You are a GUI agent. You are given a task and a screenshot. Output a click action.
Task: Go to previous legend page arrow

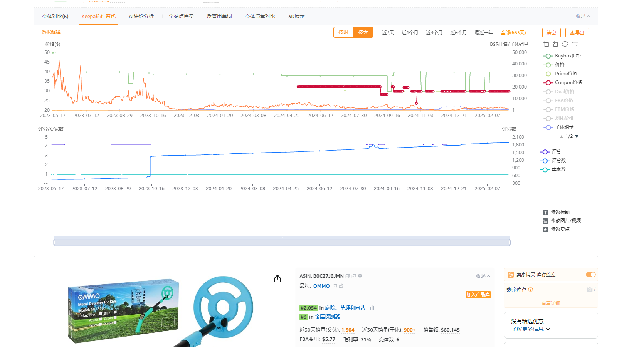pyautogui.click(x=562, y=137)
